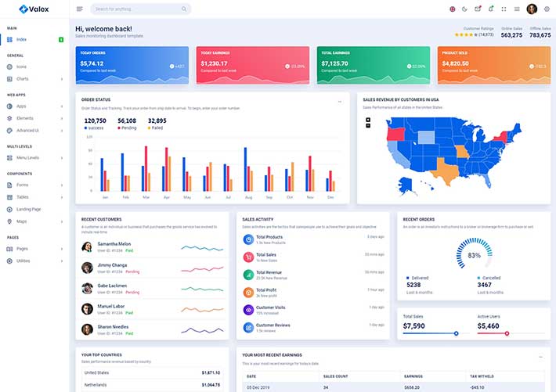
Task: Open the notifications bell icon
Action: (x=490, y=9)
